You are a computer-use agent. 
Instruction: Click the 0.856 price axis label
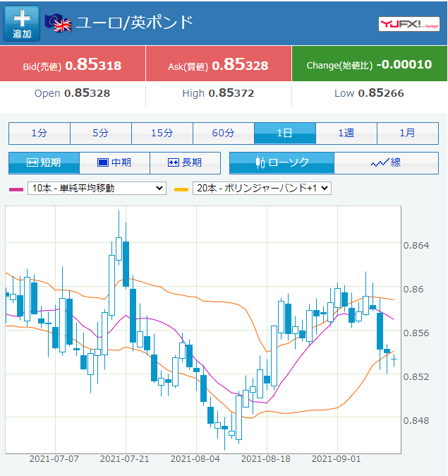(416, 333)
